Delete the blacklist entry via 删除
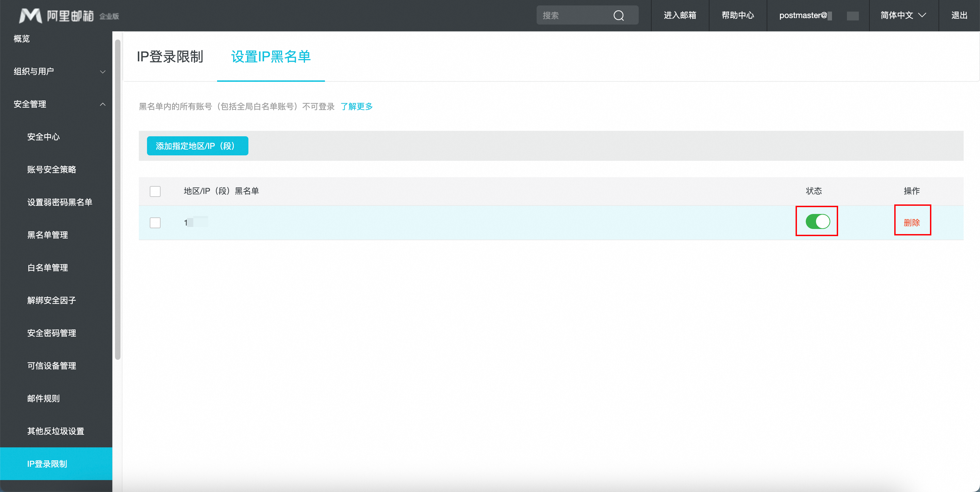Image resolution: width=980 pixels, height=492 pixels. click(x=912, y=223)
